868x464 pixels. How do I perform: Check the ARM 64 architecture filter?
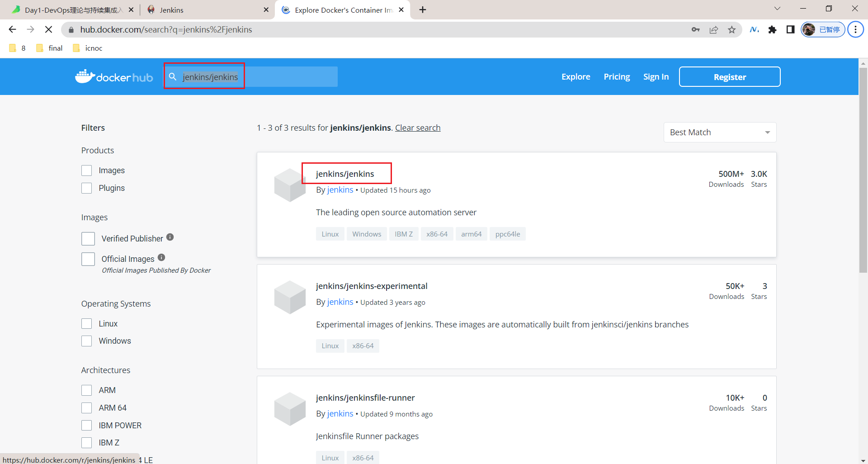pos(86,408)
